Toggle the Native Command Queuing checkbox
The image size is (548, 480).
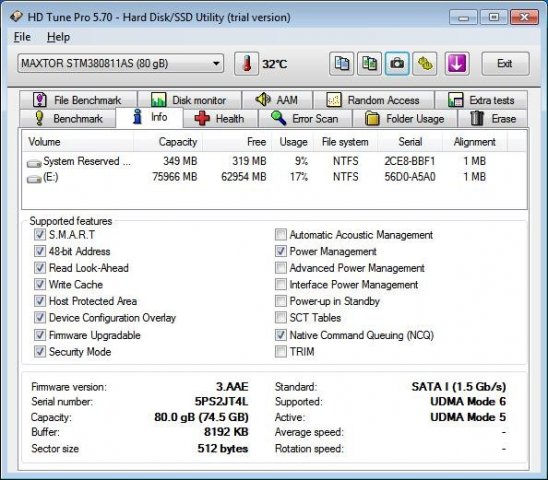click(x=281, y=335)
